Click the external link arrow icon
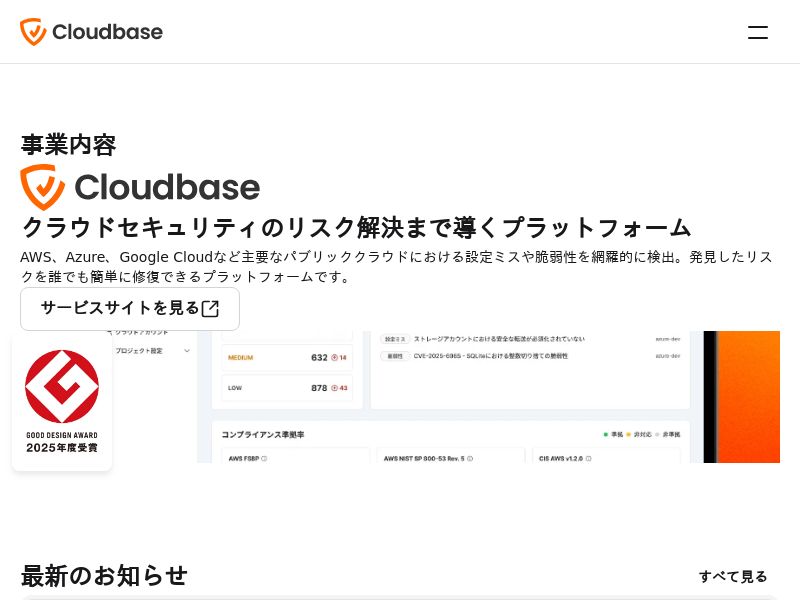The height and width of the screenshot is (600, 800). click(x=210, y=309)
